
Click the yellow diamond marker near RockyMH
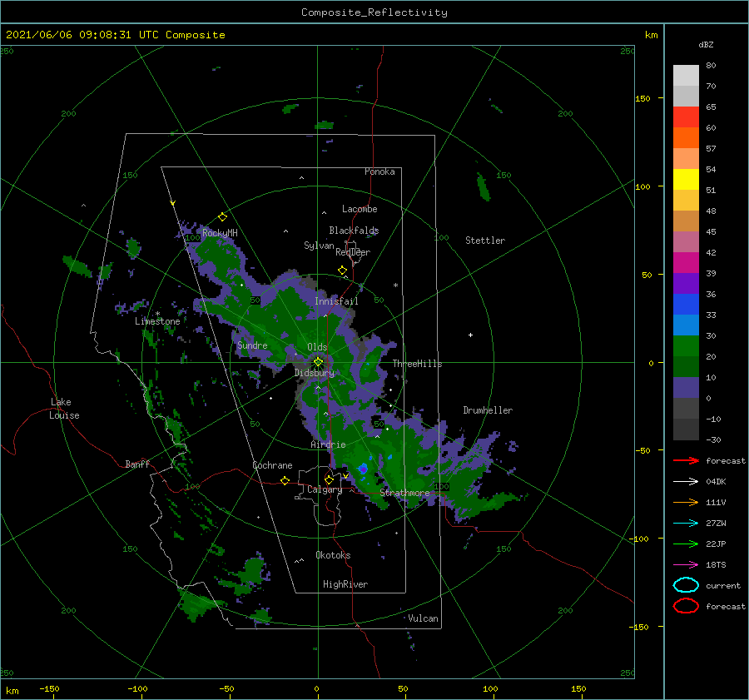(x=222, y=217)
